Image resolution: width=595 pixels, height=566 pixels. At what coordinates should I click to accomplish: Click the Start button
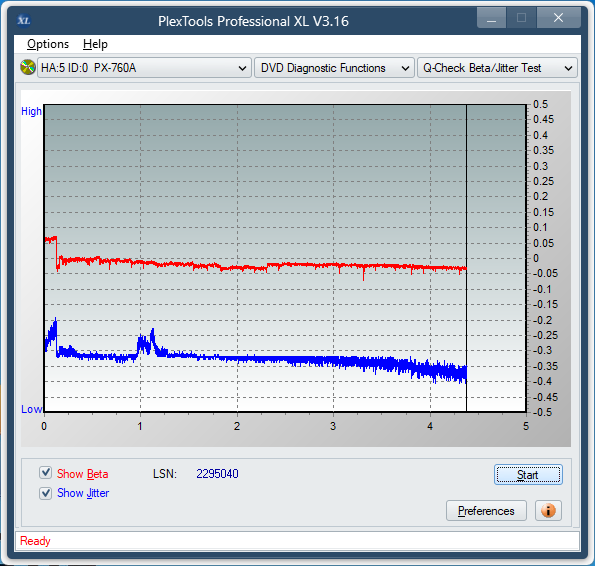tap(528, 475)
